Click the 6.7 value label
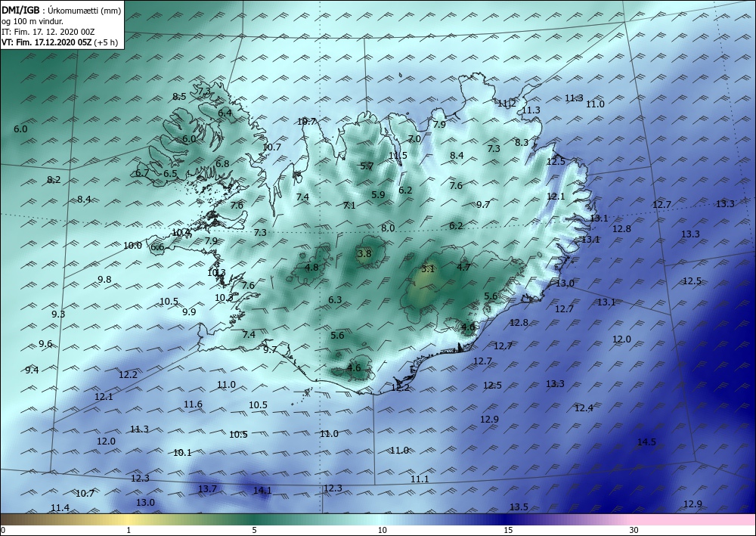 (142, 173)
